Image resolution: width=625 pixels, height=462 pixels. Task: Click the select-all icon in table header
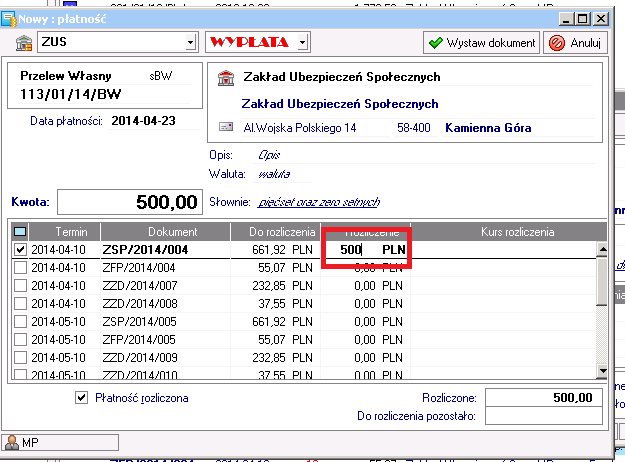click(20, 232)
